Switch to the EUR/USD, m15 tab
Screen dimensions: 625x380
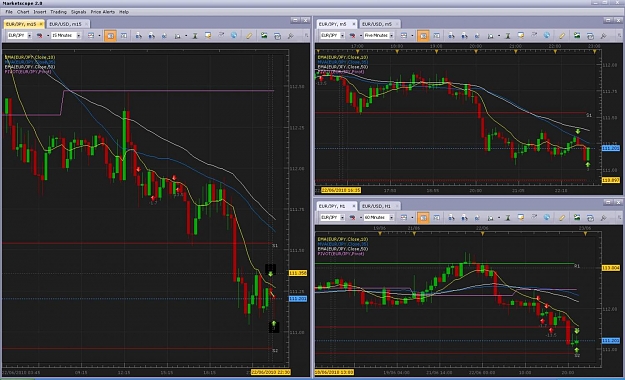tap(68, 24)
